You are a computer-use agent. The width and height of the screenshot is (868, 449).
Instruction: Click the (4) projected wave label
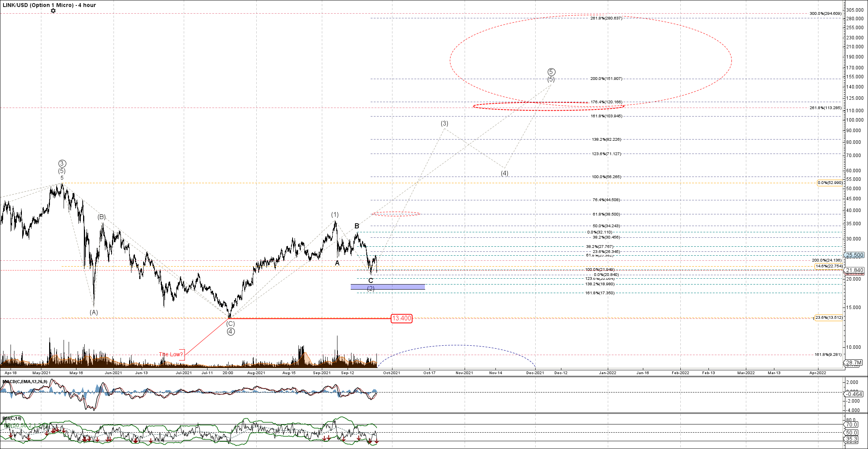click(x=504, y=173)
